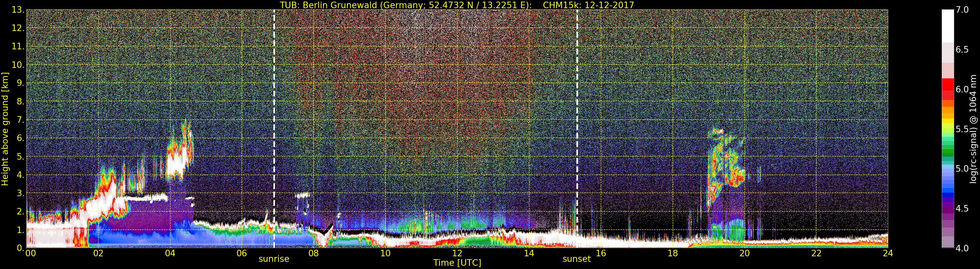The image size is (980, 269).
Task: Click the '20' tick on the time axis
Action: 744,253
